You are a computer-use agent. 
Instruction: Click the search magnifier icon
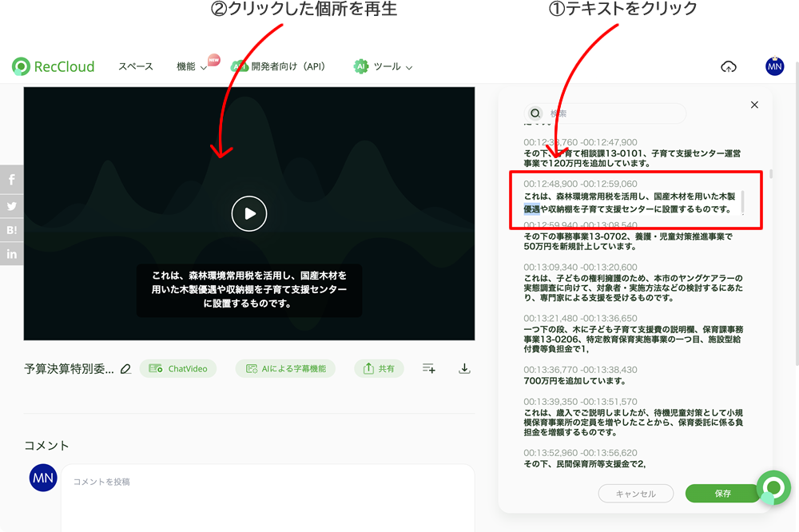point(535,113)
